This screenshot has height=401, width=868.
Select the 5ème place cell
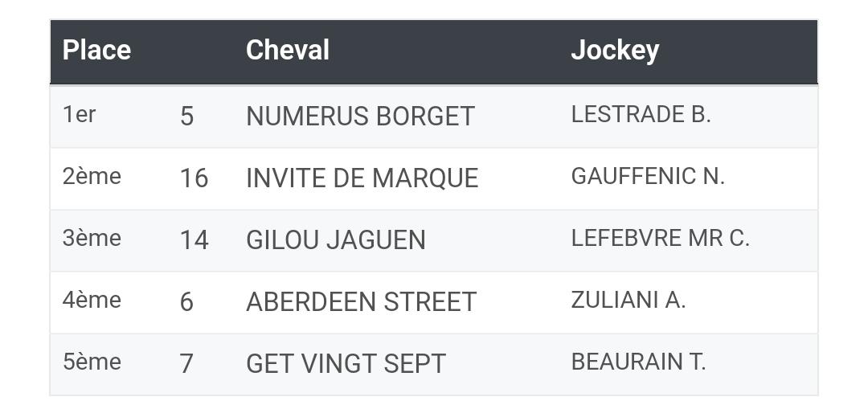click(92, 362)
